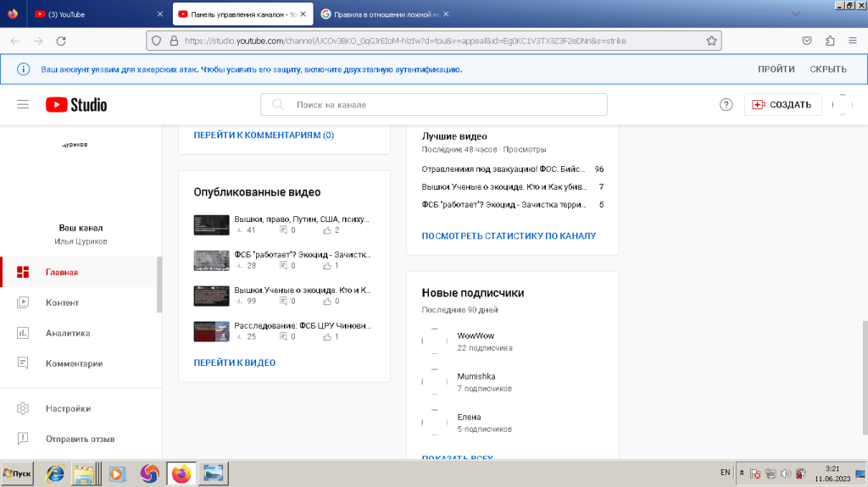Open ПОСМОТРЕТЬ СТАТИСТИКУ ПО КАНАЛУ link
The image size is (868, 487).
(509, 235)
